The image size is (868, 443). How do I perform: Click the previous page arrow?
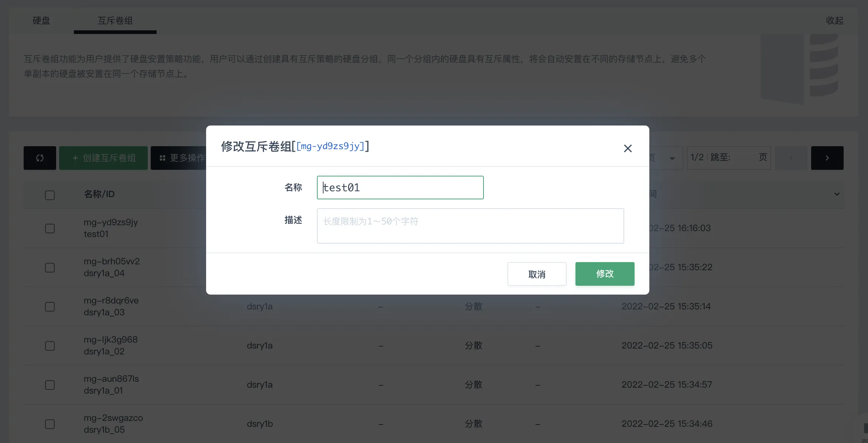click(791, 158)
